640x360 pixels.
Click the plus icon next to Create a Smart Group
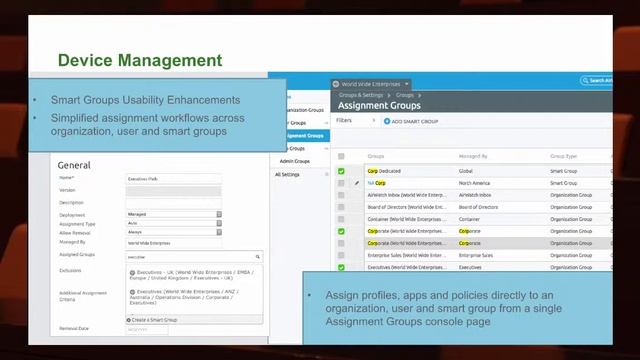[x=129, y=320]
